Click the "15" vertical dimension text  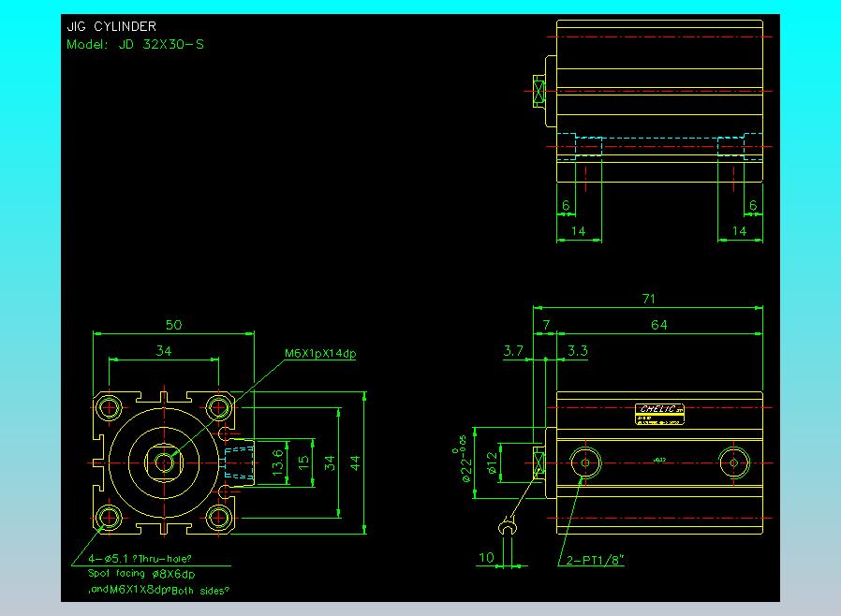(303, 462)
